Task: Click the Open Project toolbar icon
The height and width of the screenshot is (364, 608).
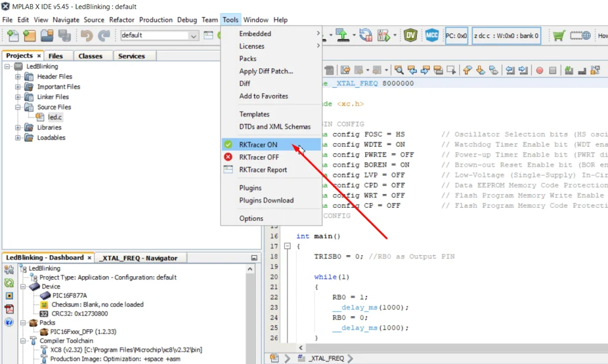Action: click(x=47, y=35)
